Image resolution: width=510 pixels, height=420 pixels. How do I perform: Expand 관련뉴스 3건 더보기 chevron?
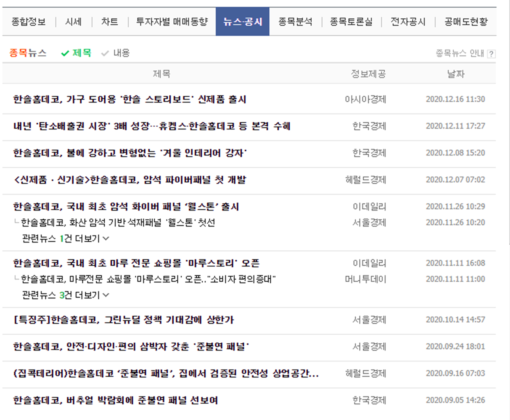(106, 295)
